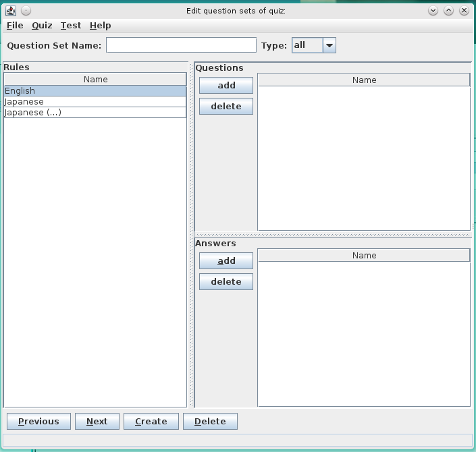476x452 pixels.
Task: Go to the Next question set
Action: coord(97,422)
